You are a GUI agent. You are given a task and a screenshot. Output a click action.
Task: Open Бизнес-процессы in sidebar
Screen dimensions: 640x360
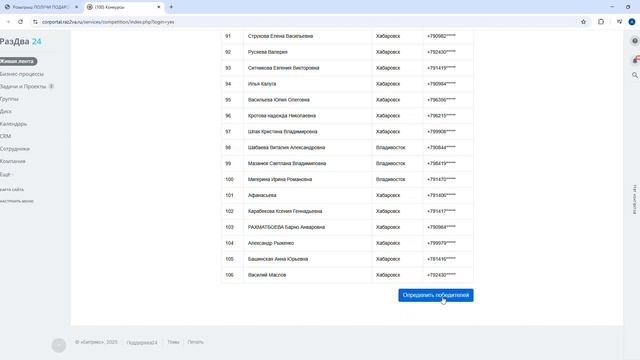[22, 74]
